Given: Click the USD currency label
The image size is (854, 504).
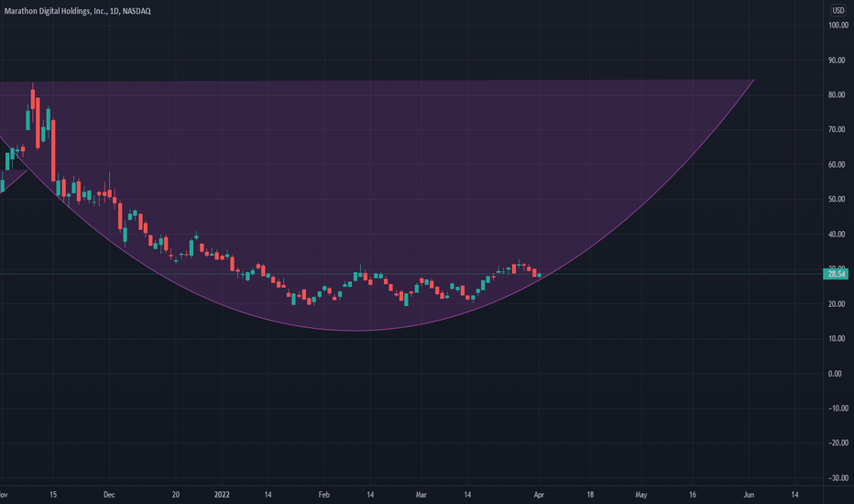Looking at the screenshot, I should tap(838, 10).
